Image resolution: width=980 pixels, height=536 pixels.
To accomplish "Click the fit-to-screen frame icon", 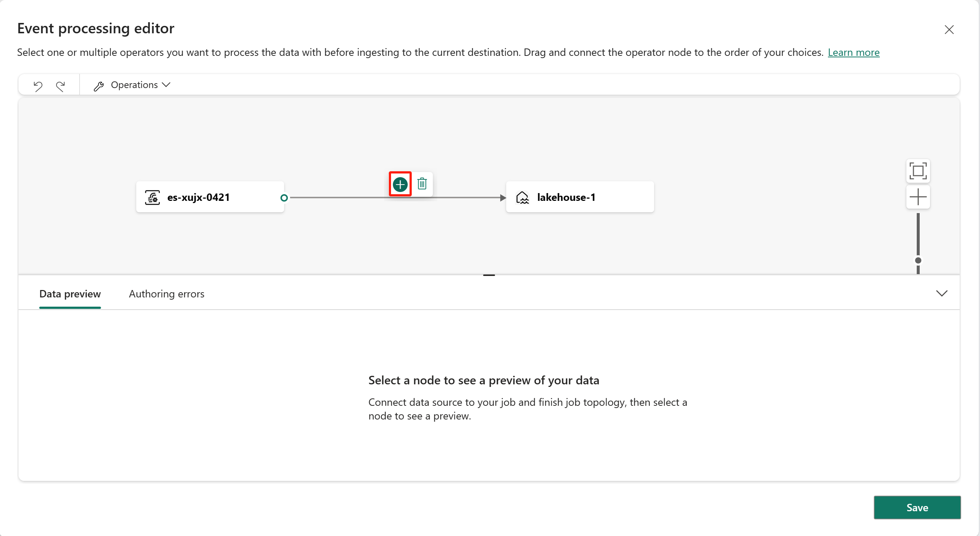I will (918, 170).
